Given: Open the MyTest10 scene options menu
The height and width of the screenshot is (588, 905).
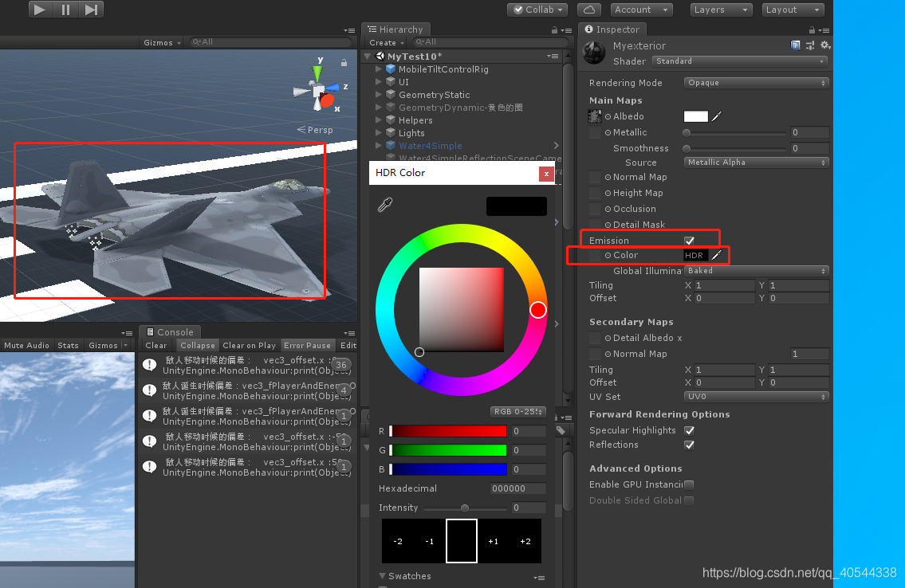Looking at the screenshot, I should pos(553,56).
